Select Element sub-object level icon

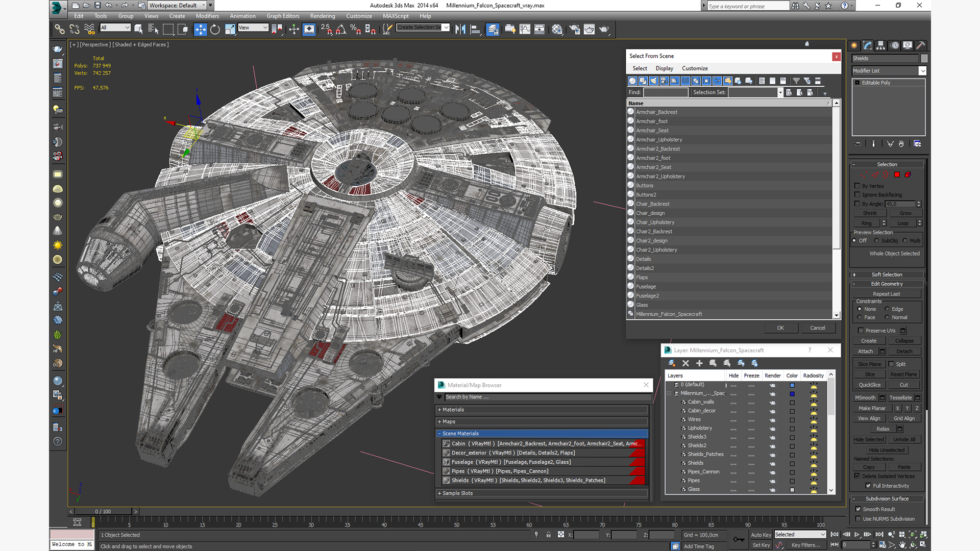(908, 174)
